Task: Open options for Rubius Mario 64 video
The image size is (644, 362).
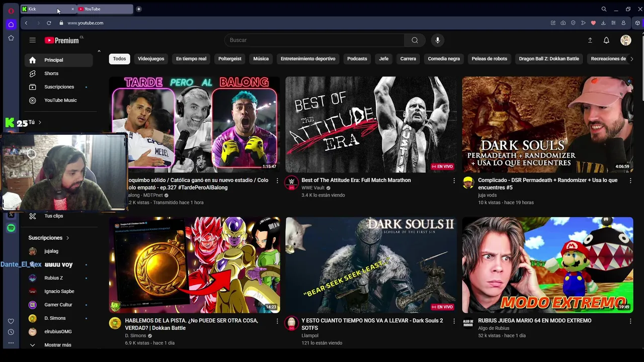Action: click(x=630, y=321)
